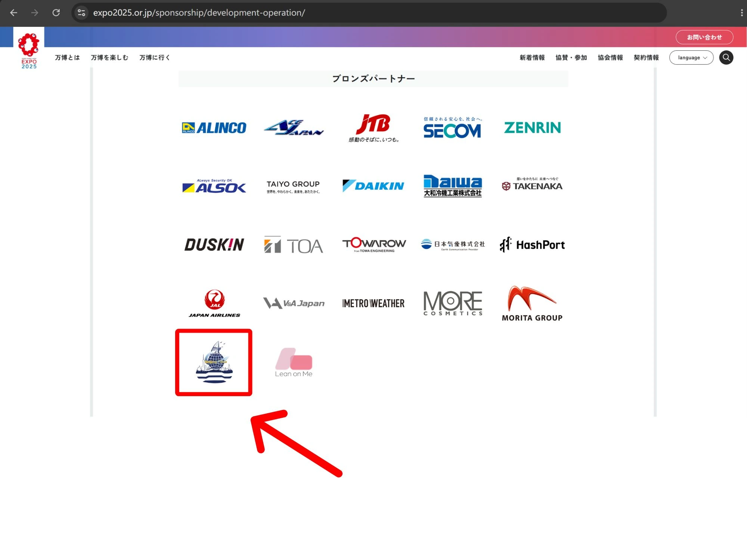Click the TOA sponsor logo
Viewport: 747px width, 560px height.
[x=294, y=245]
